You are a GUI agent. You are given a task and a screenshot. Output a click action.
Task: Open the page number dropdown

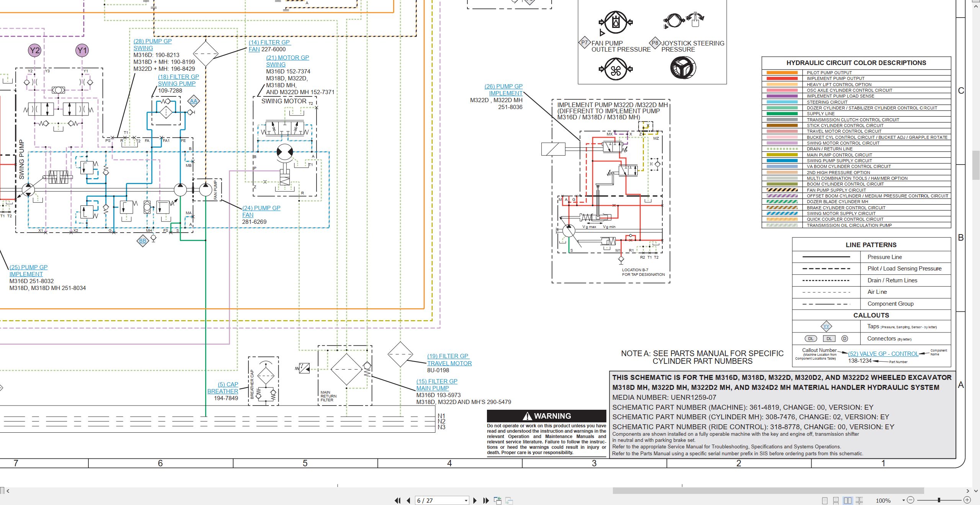(x=466, y=500)
